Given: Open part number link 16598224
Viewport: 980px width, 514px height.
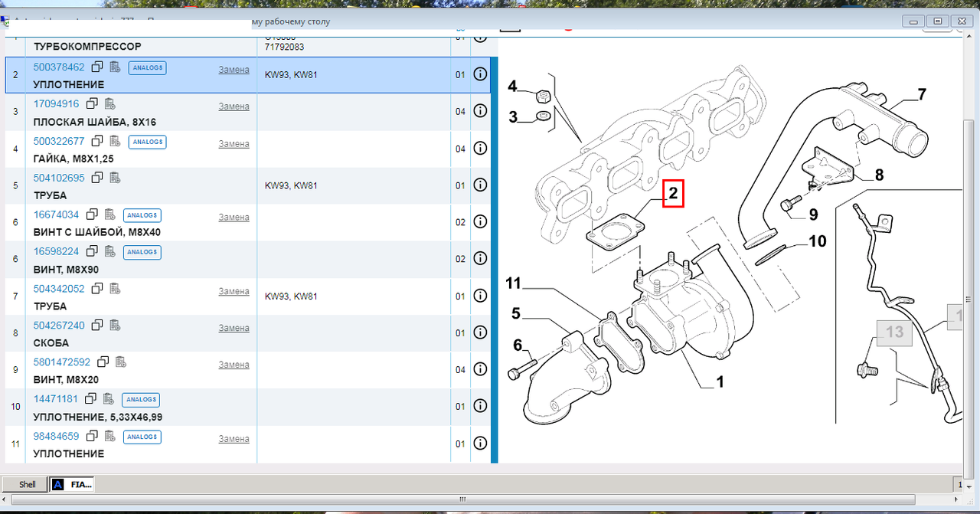Looking at the screenshot, I should coord(56,251).
